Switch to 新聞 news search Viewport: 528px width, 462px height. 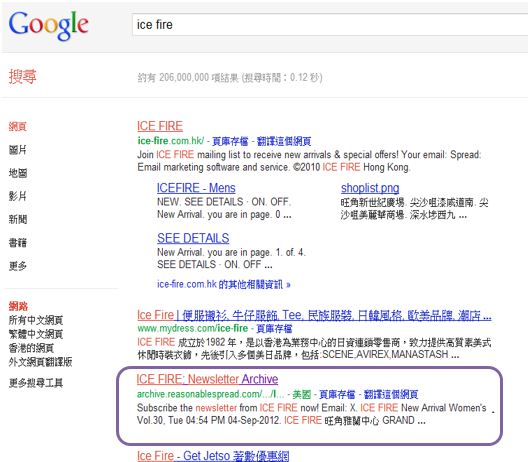pos(18,220)
